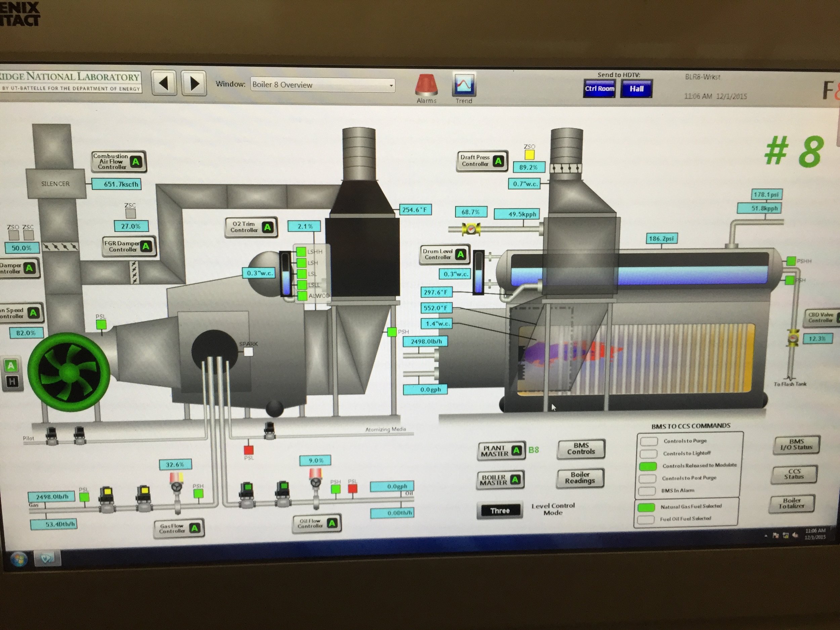
Task: Click the 178.1psi steam pressure value
Action: pos(766,195)
